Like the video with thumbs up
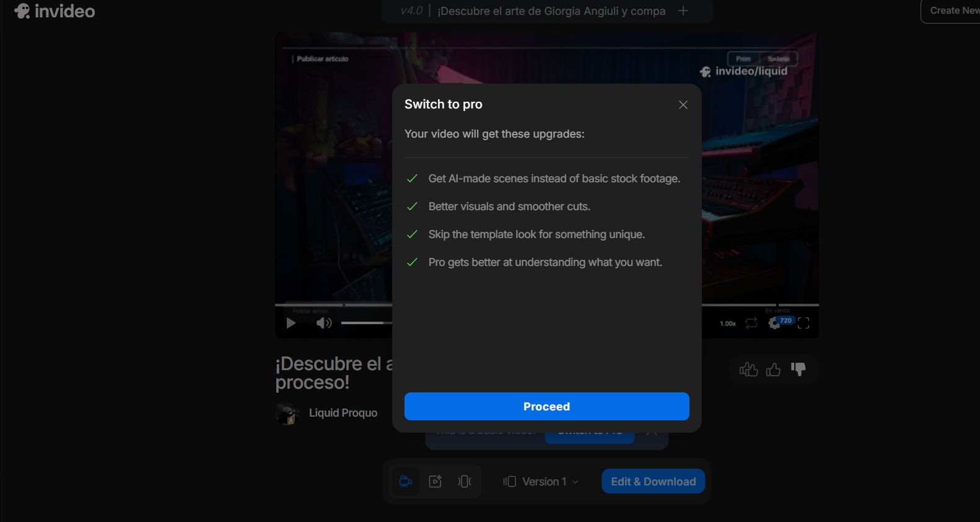 (773, 370)
